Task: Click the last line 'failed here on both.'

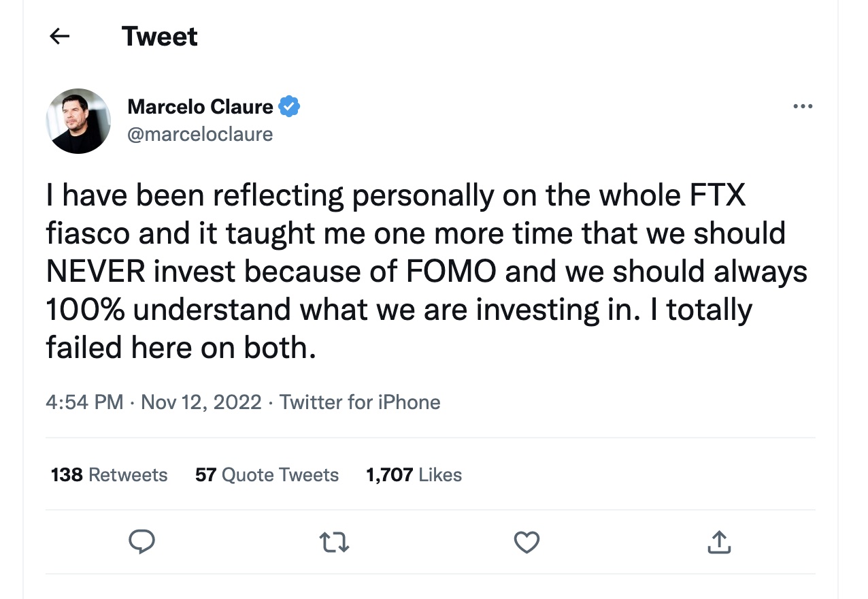Action: point(181,348)
